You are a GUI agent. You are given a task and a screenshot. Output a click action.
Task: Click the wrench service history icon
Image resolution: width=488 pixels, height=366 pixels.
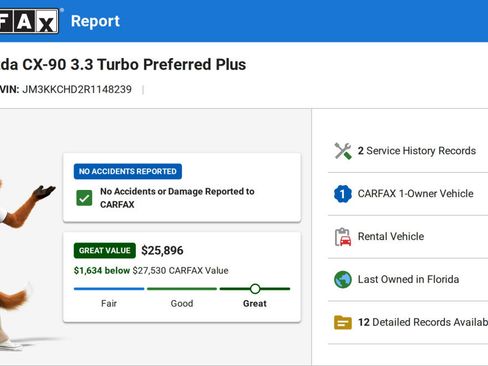(343, 151)
